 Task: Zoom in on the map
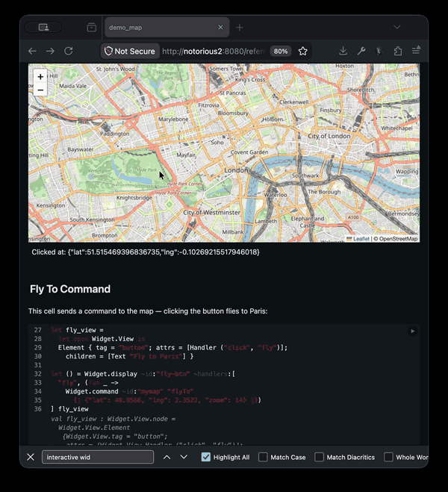click(x=40, y=76)
